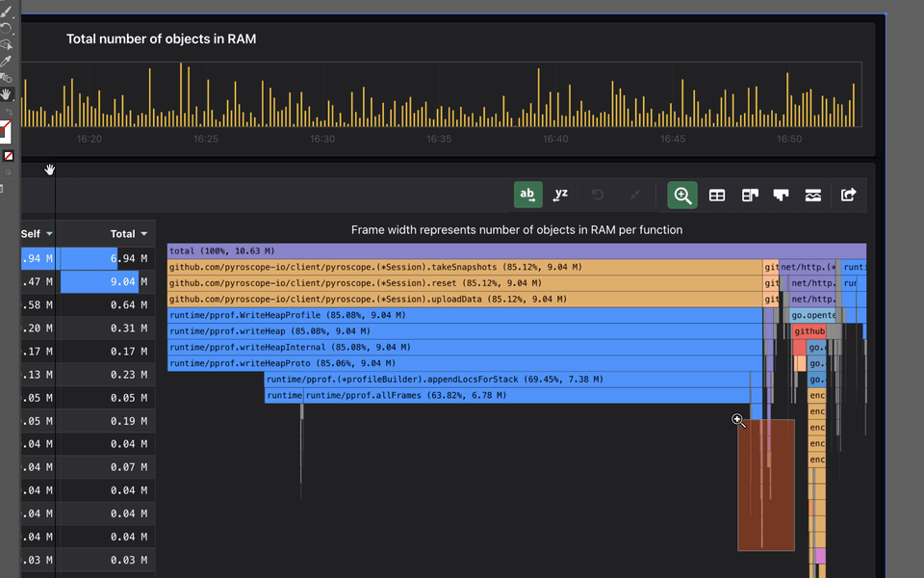Click the runtime/pprof.writeHeap (85.08%) frame
Screen dimensions: 924x578
[465, 330]
